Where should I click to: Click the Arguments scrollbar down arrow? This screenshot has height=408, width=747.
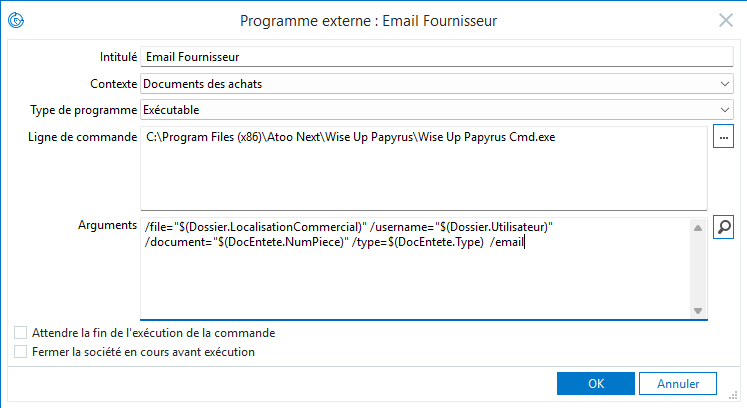(x=697, y=310)
